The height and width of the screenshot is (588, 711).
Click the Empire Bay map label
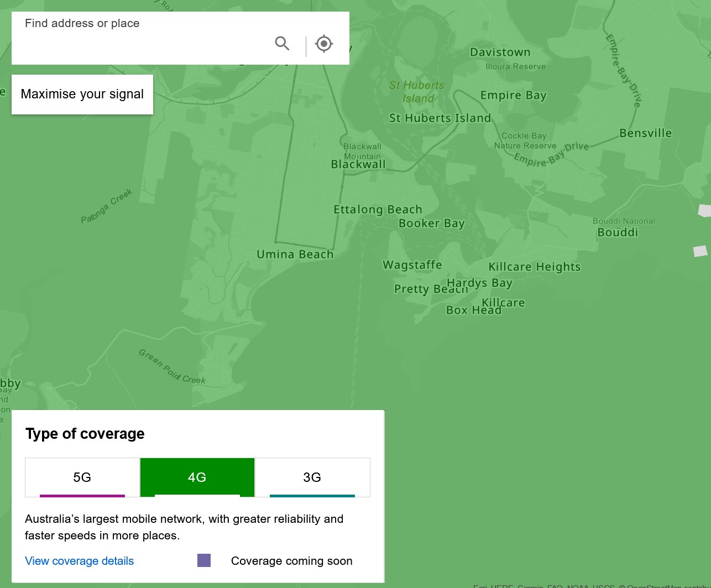tap(513, 95)
